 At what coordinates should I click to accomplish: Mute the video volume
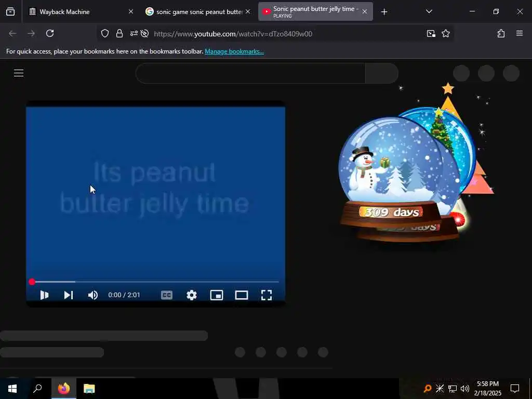pos(93,295)
